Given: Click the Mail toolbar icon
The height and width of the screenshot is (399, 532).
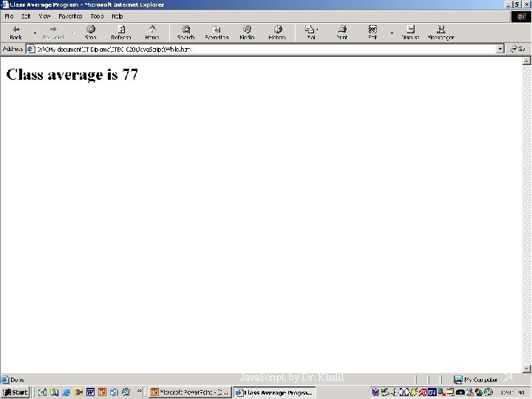Looking at the screenshot, I should 311,33.
